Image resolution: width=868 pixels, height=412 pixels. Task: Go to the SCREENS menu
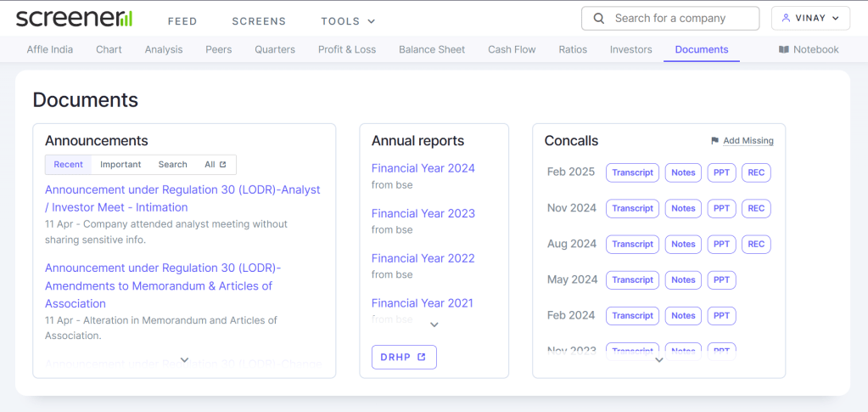click(259, 21)
